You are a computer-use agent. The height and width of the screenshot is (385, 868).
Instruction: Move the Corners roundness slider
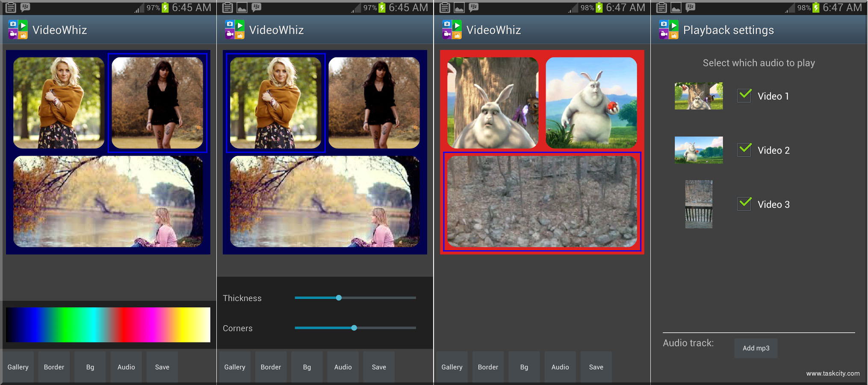(354, 328)
